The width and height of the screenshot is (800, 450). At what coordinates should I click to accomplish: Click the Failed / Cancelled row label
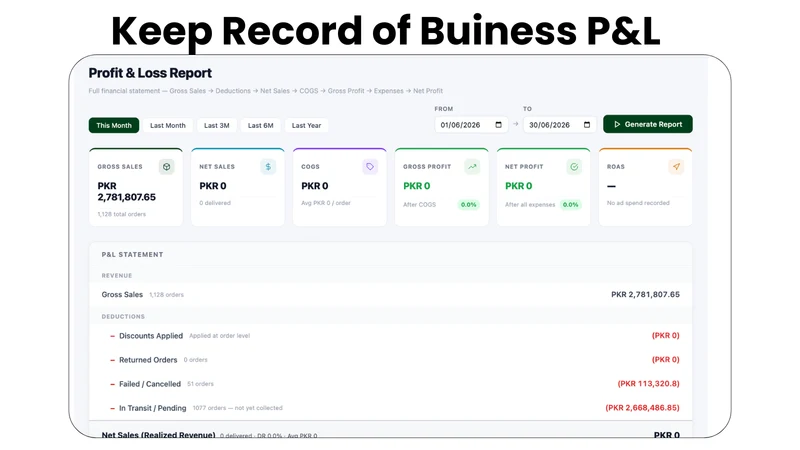pyautogui.click(x=150, y=384)
